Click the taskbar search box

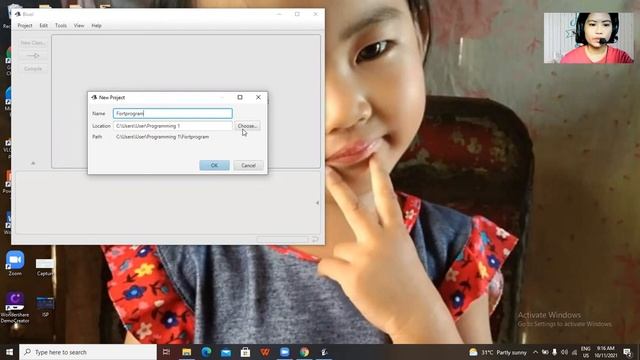point(88,352)
